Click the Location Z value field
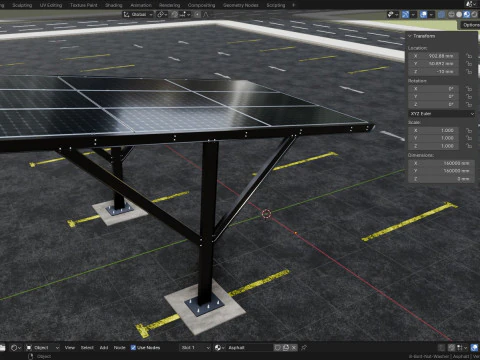This screenshot has height=360, width=480. pos(434,71)
